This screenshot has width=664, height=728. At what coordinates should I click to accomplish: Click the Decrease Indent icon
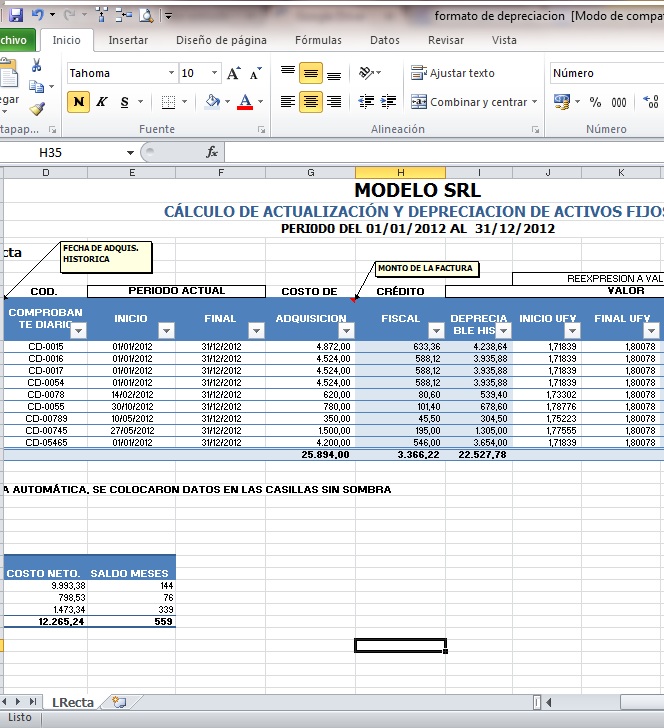[366, 102]
